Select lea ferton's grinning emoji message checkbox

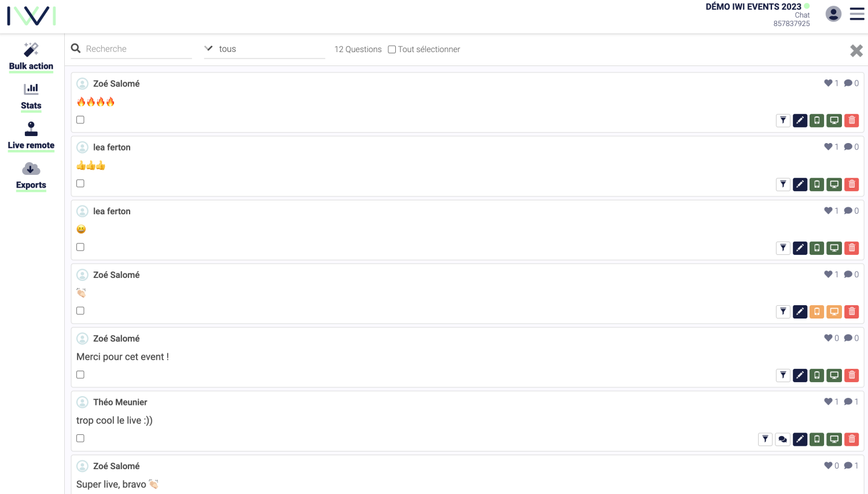pyautogui.click(x=80, y=247)
